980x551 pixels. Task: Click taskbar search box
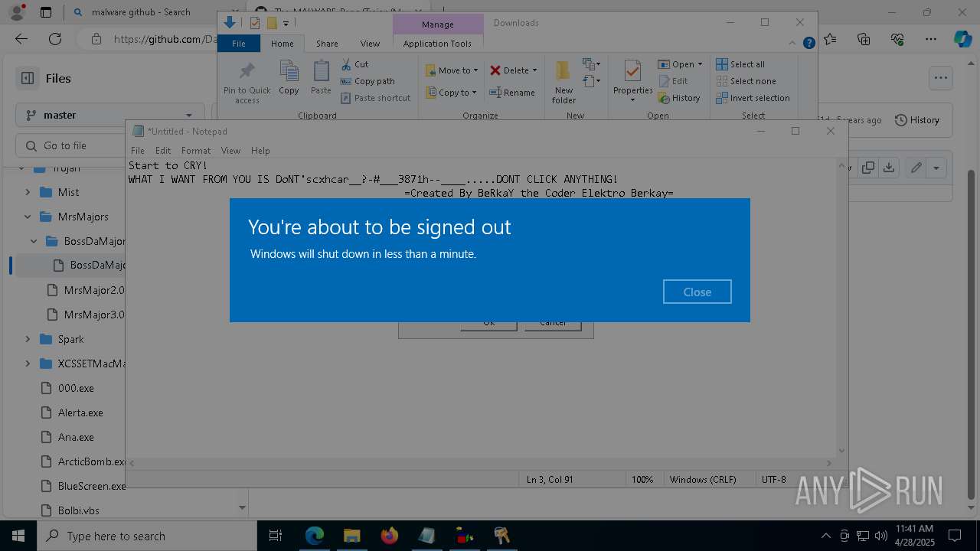tap(147, 536)
